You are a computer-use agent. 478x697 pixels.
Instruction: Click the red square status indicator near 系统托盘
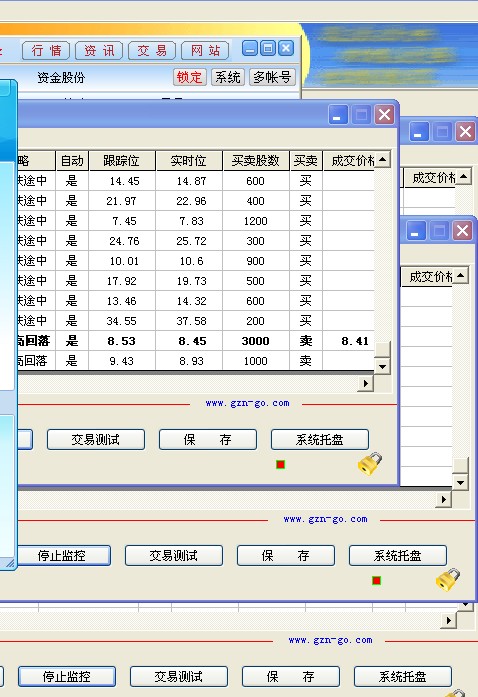pos(280,465)
